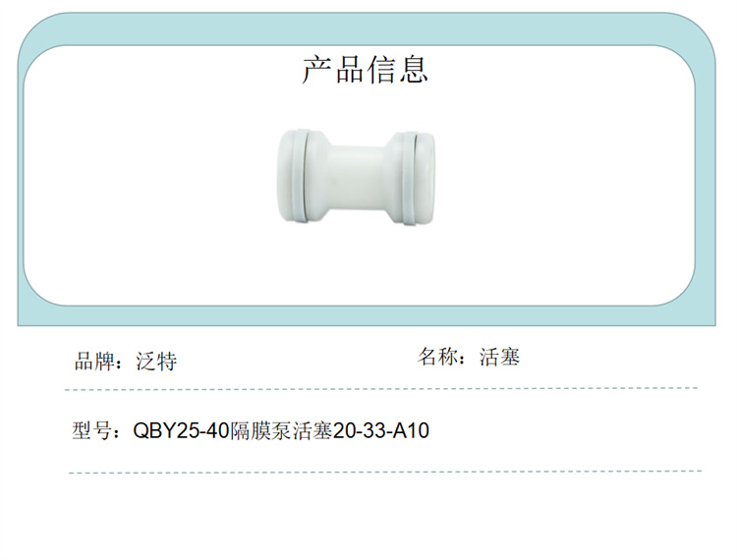737x560 pixels.
Task: Click the right gray sealing ring on the piston
Action: pos(411,179)
